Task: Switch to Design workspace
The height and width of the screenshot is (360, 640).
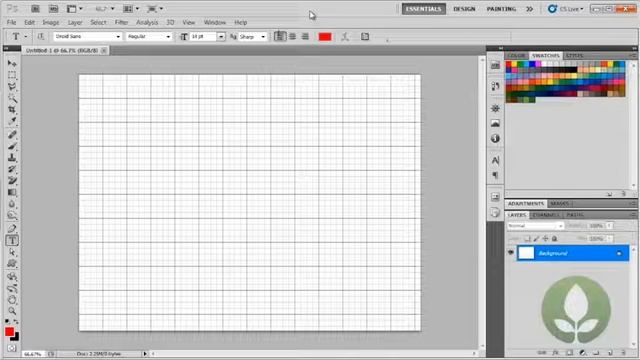Action: (464, 9)
